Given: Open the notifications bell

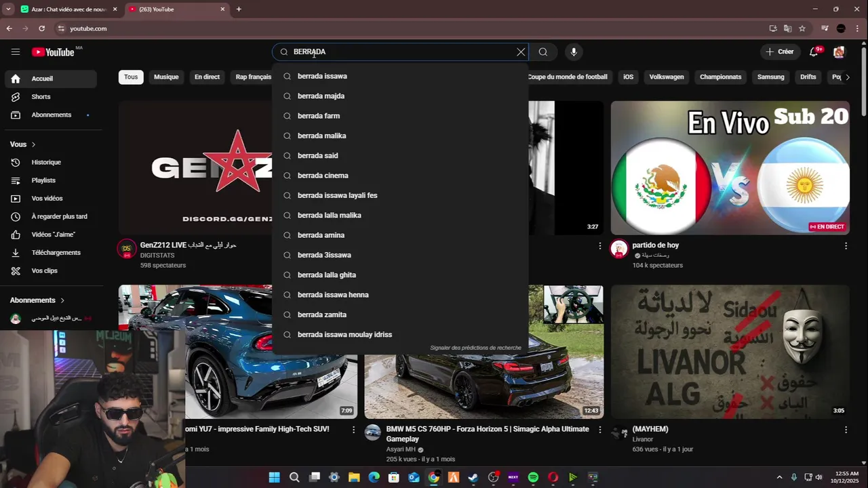Looking at the screenshot, I should [x=814, y=52].
